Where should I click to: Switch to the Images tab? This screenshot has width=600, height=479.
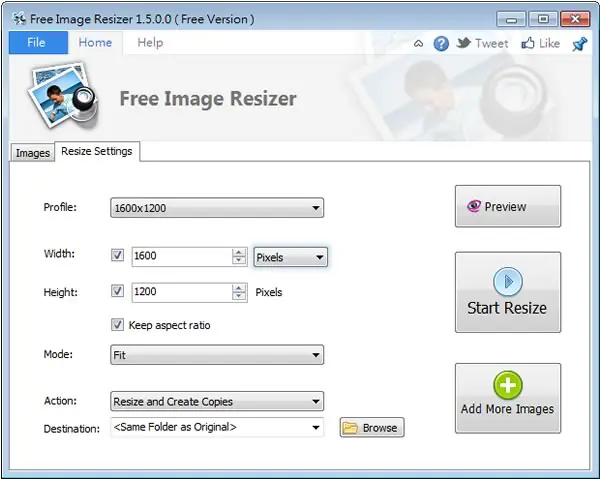[33, 153]
